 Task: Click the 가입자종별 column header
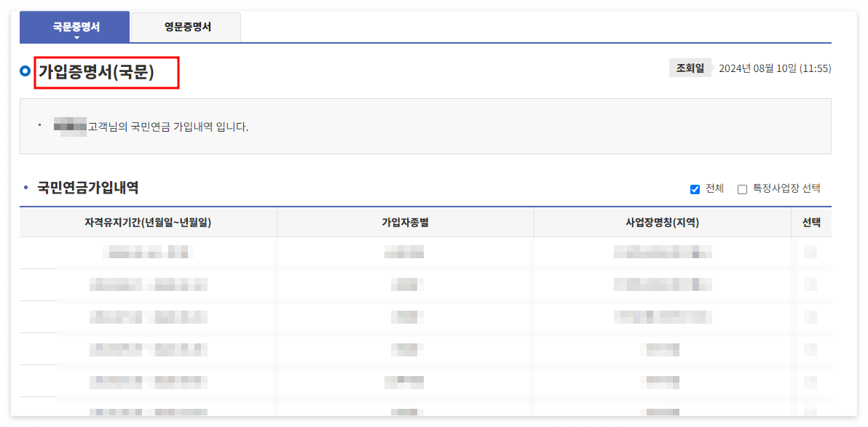click(x=406, y=222)
